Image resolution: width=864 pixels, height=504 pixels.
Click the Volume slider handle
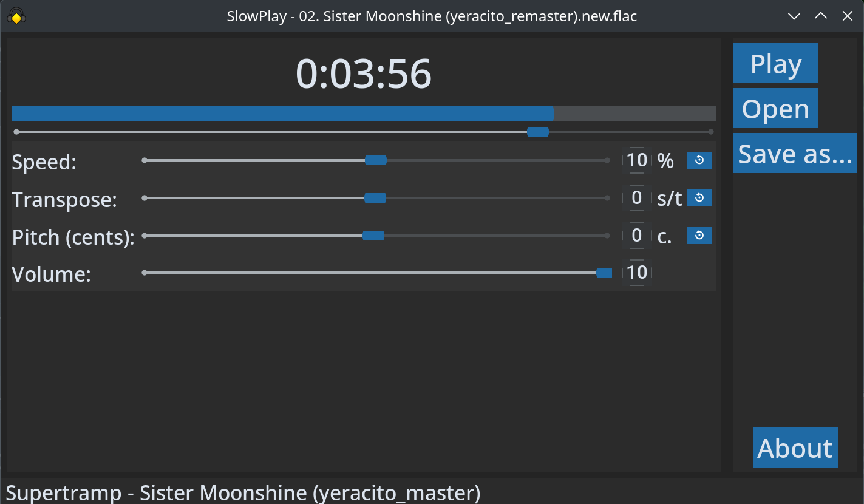[604, 273]
